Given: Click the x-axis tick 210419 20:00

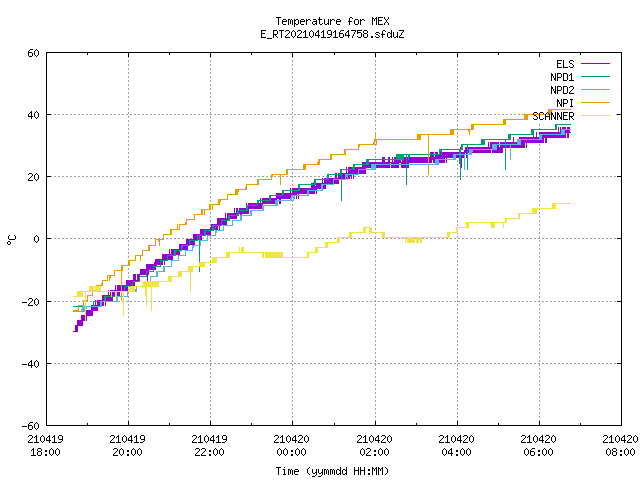Looking at the screenshot, I should [x=127, y=446].
